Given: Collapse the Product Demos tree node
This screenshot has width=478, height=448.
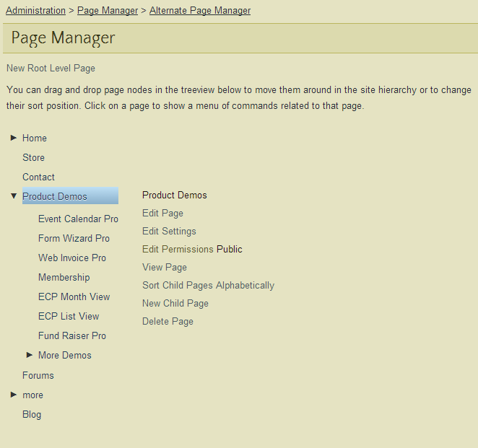Looking at the screenshot, I should [x=14, y=196].
